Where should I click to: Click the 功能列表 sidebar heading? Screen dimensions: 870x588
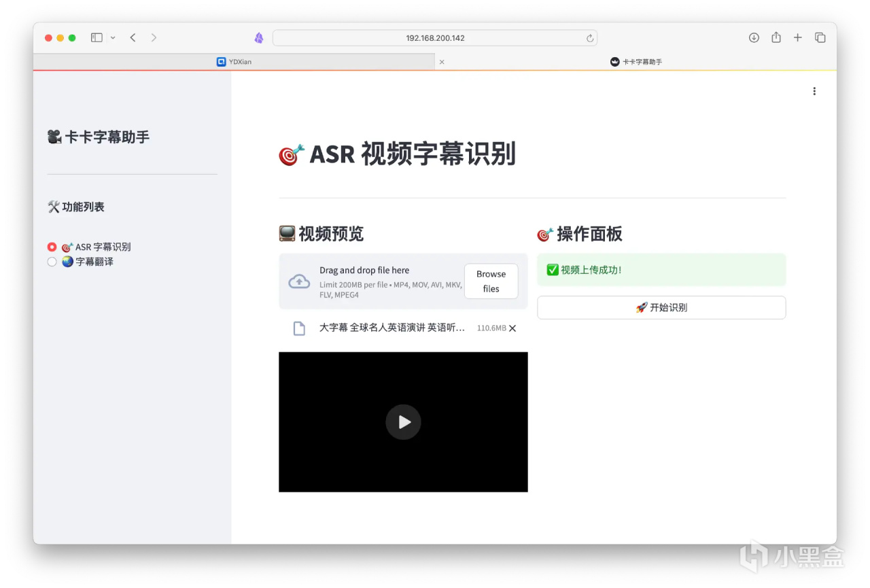point(76,207)
